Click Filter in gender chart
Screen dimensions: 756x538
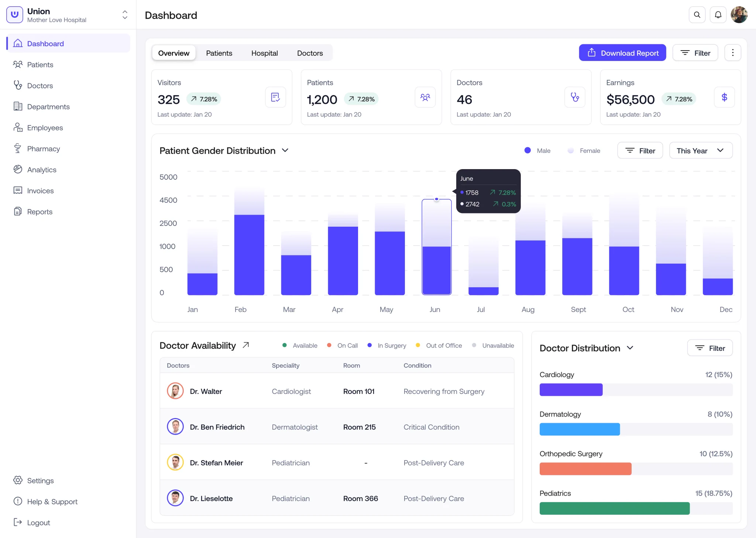[x=640, y=151]
